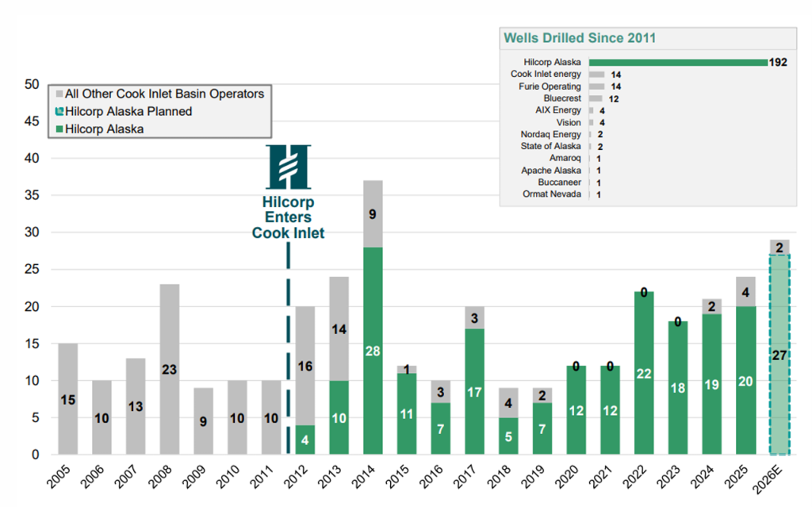
Task: Click the 2012 green segment labeled 4
Action: click(x=305, y=440)
